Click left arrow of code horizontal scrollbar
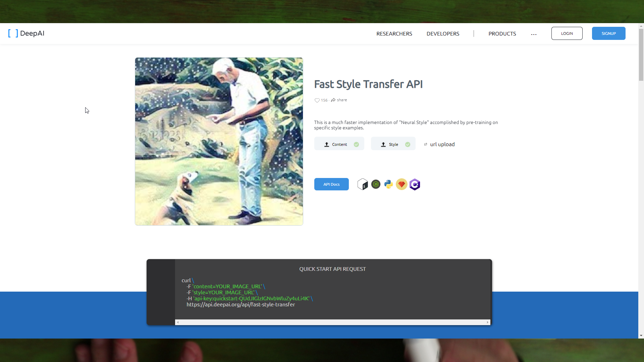Image resolution: width=644 pixels, height=362 pixels. (x=178, y=322)
